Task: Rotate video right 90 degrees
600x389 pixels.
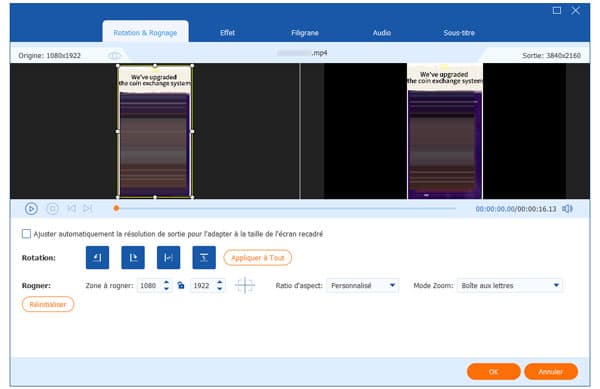Action: 133,257
